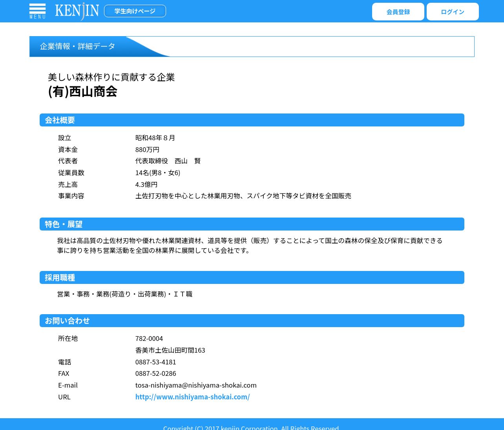Click the value 昭和48年8月
This screenshot has width=504, height=430.
click(x=155, y=138)
